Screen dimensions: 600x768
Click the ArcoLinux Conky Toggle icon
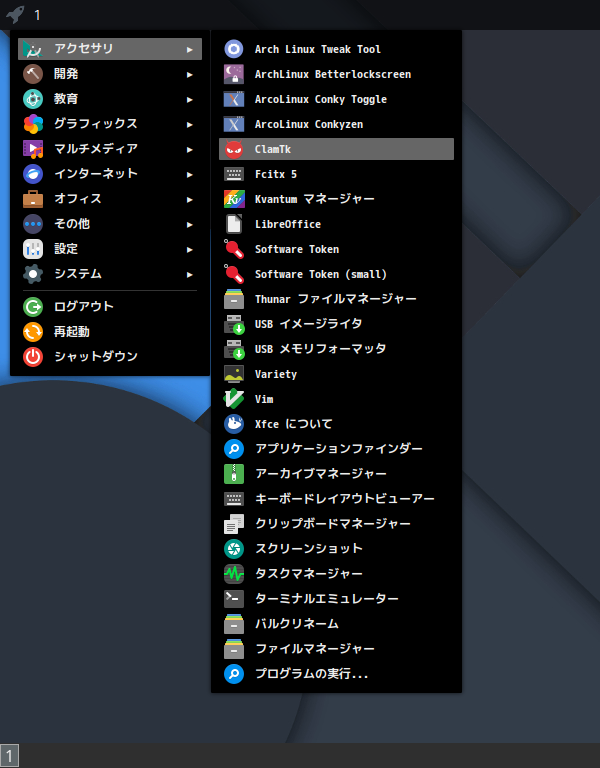234,99
